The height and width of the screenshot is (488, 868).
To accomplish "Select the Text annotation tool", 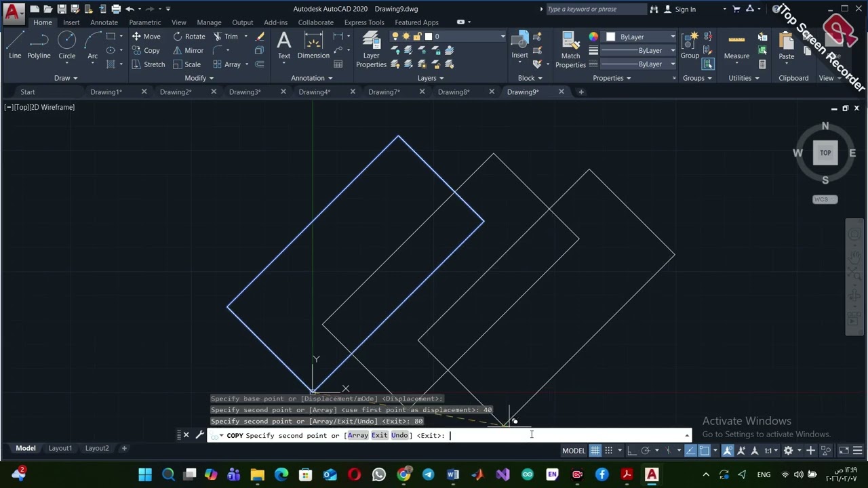I will point(284,45).
